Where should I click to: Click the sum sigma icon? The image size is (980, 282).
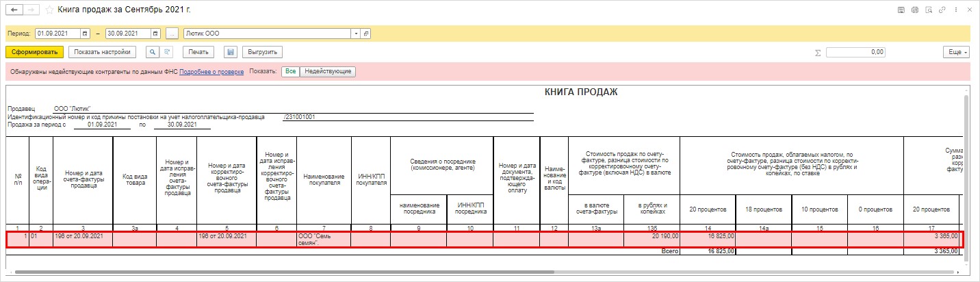pyautogui.click(x=818, y=53)
